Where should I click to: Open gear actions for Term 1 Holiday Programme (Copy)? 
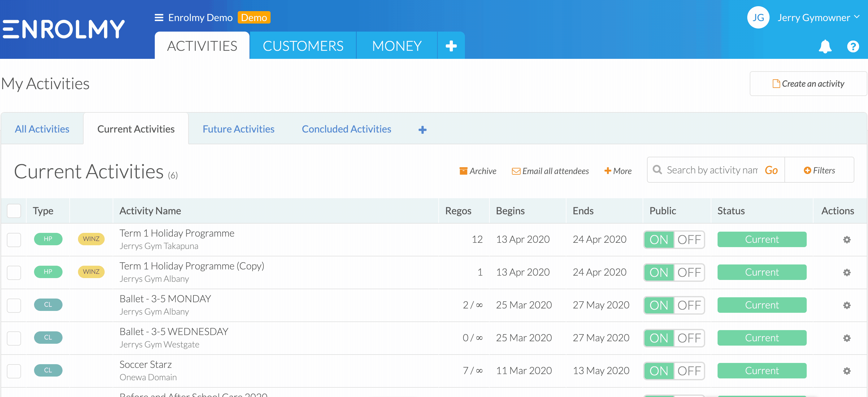click(846, 272)
